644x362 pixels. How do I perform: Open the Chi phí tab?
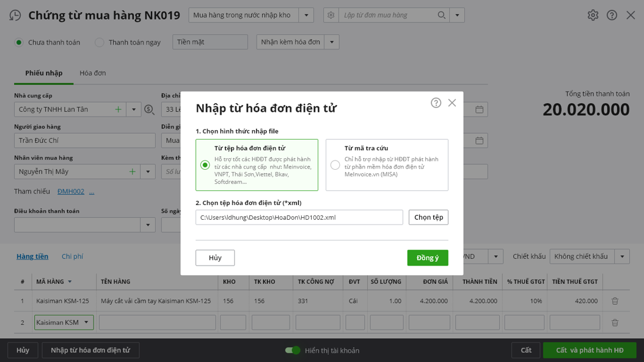[x=72, y=256]
